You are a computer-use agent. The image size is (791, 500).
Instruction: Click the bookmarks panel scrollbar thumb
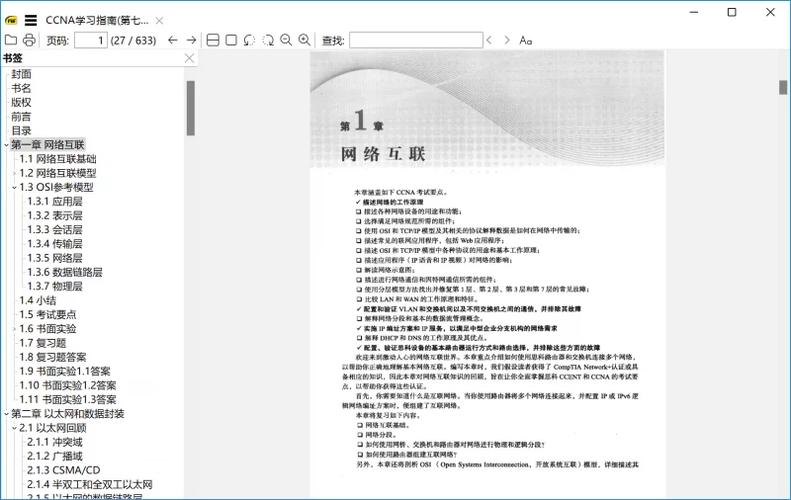[191, 108]
